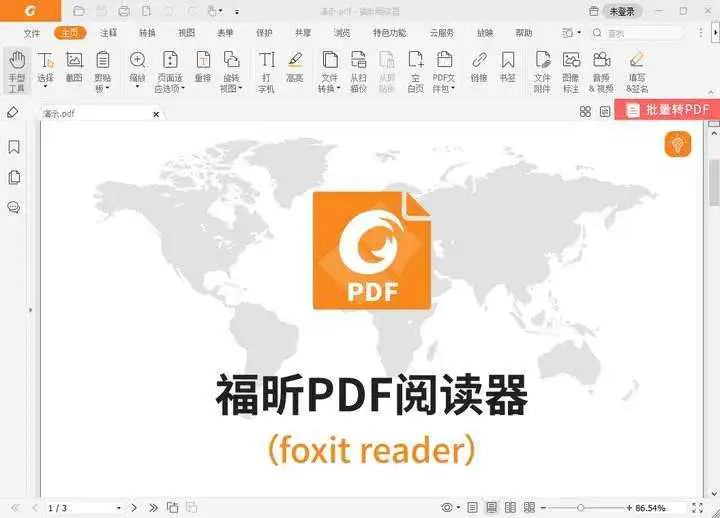
Task: Expand the eye reading mode dropdown
Action: 458,508
